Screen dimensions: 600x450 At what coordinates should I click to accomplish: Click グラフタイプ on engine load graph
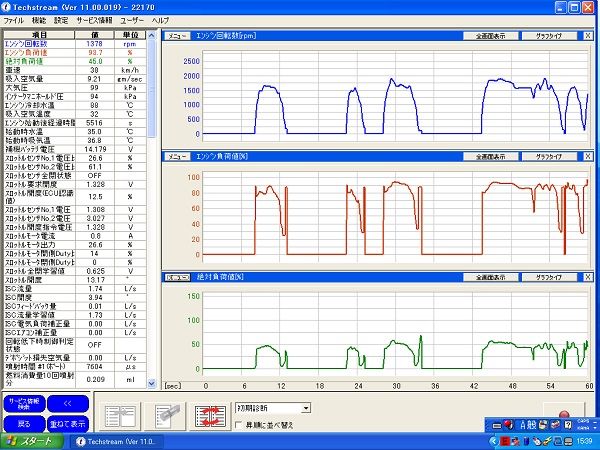pos(549,157)
